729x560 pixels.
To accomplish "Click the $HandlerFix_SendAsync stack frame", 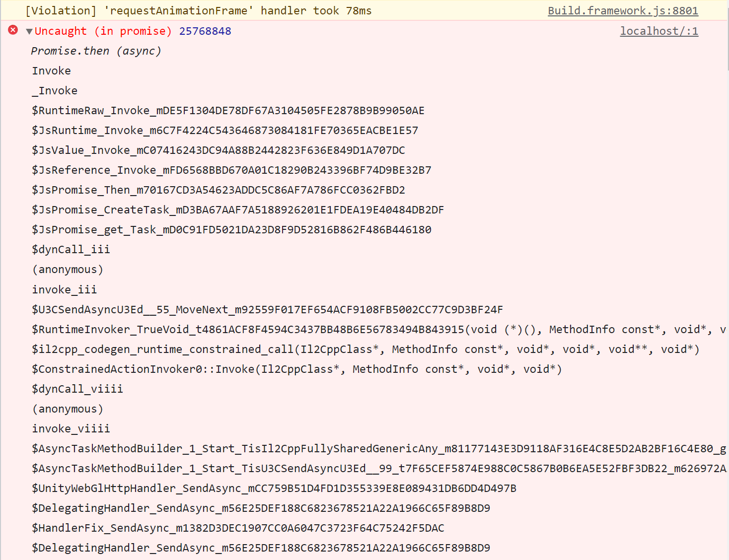I will [x=238, y=528].
